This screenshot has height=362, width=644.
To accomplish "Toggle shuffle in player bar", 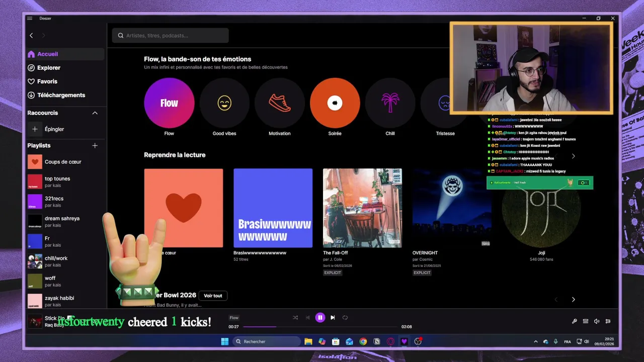I will [295, 318].
